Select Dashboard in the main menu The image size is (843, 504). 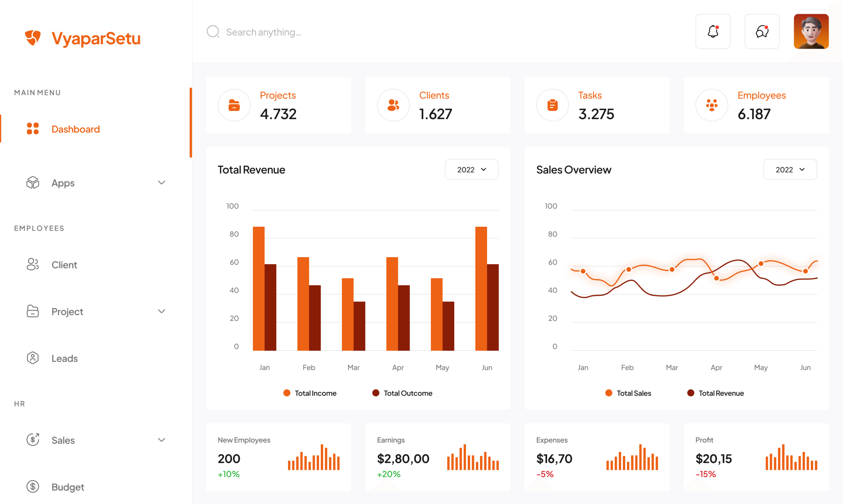point(76,129)
